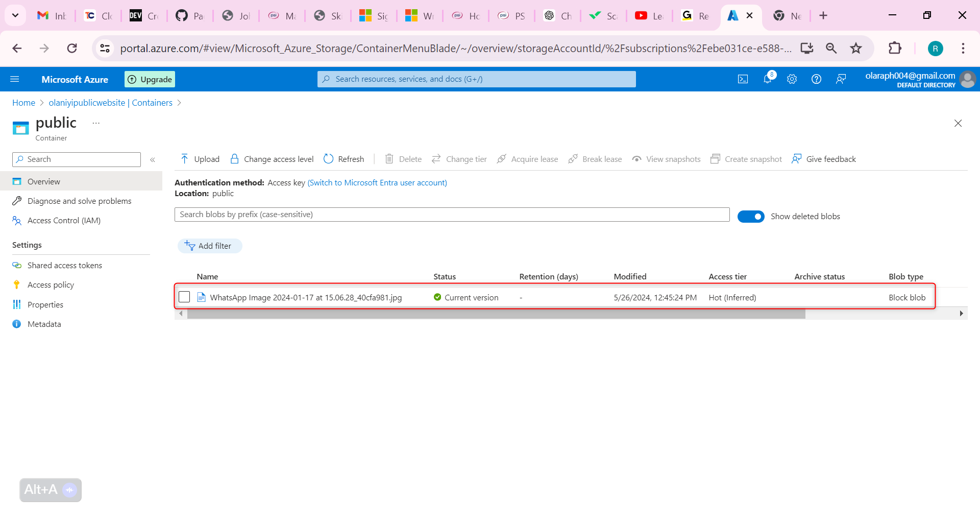Open the more options ellipsis beside public
This screenshot has width=980, height=521.
tap(96, 123)
